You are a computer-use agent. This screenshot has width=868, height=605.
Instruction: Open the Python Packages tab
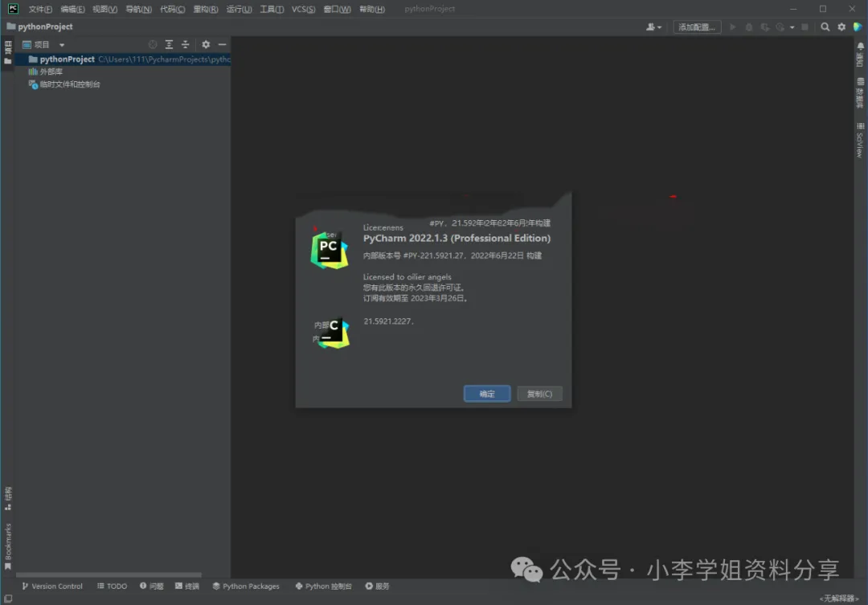pyautogui.click(x=246, y=587)
